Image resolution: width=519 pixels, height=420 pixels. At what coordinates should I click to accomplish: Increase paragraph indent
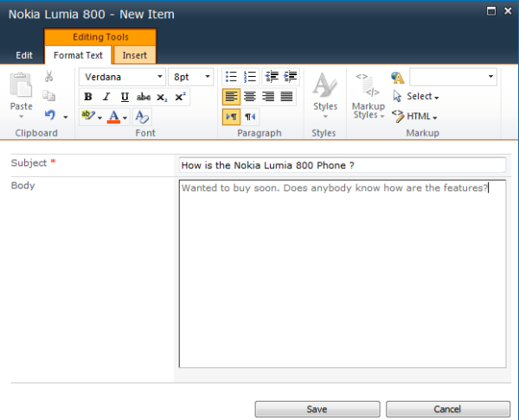[291, 77]
